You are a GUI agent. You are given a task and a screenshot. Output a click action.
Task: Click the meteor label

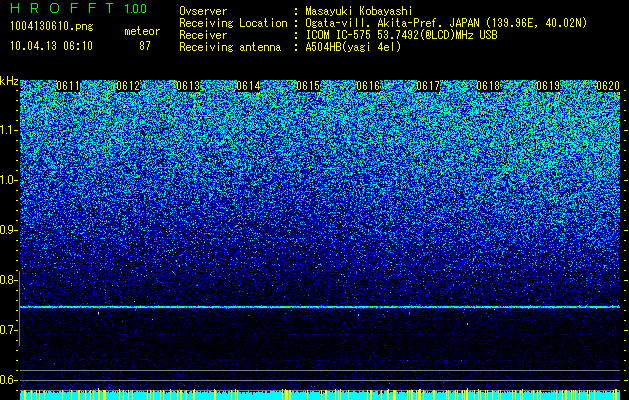click(142, 31)
